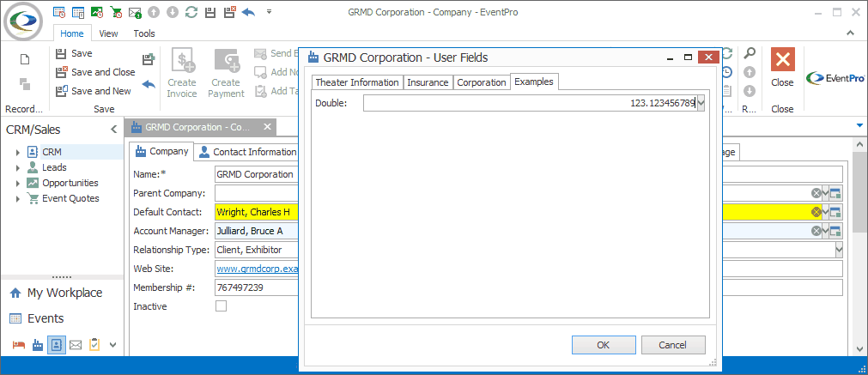Click the blue undo arrow in title bar
Image resolution: width=868 pixels, height=375 pixels.
[249, 12]
